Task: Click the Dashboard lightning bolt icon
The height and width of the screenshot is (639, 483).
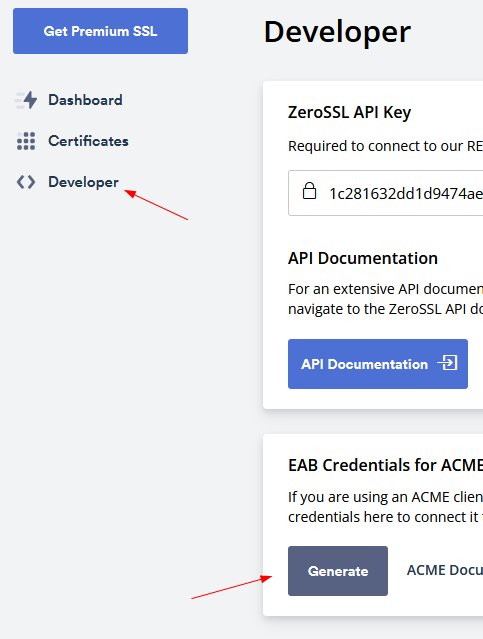Action: click(26, 100)
